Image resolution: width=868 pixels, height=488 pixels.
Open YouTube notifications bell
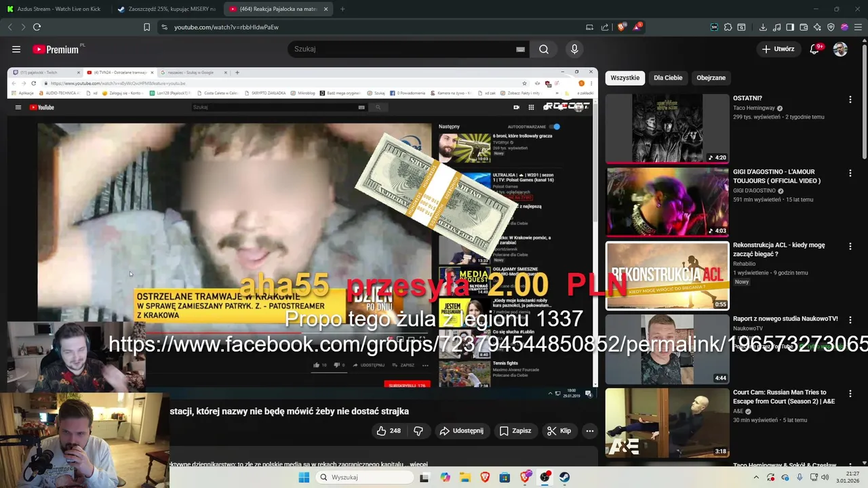pos(815,49)
